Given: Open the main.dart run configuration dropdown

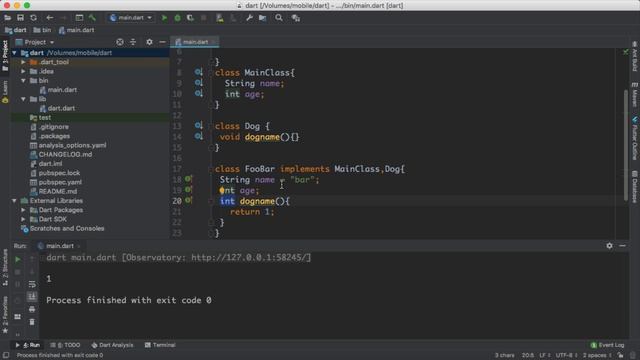Looking at the screenshot, I should tap(131, 18).
